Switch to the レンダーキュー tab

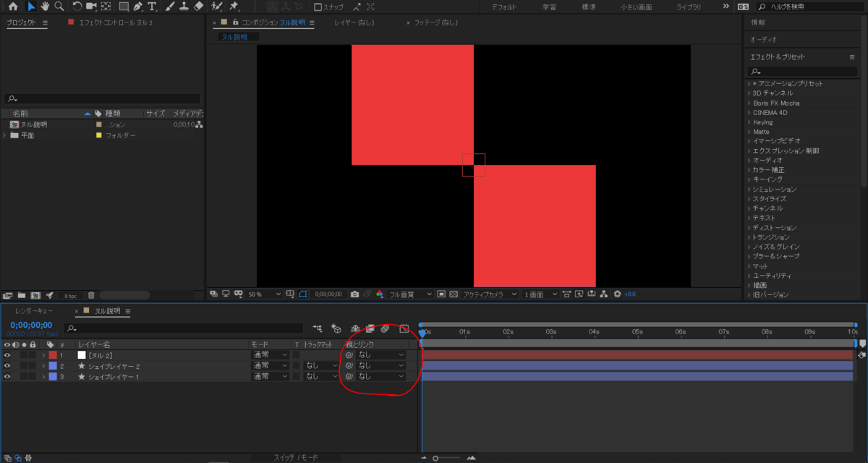click(34, 311)
